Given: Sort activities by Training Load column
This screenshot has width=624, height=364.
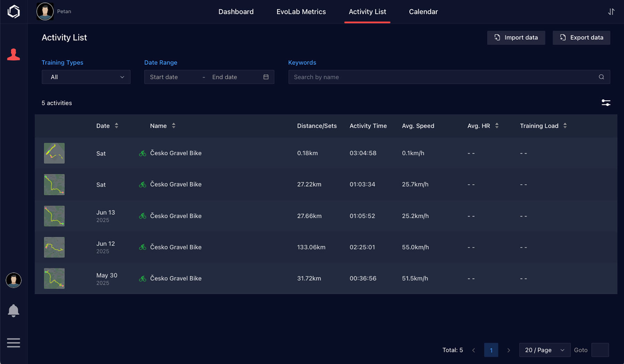Looking at the screenshot, I should point(565,126).
